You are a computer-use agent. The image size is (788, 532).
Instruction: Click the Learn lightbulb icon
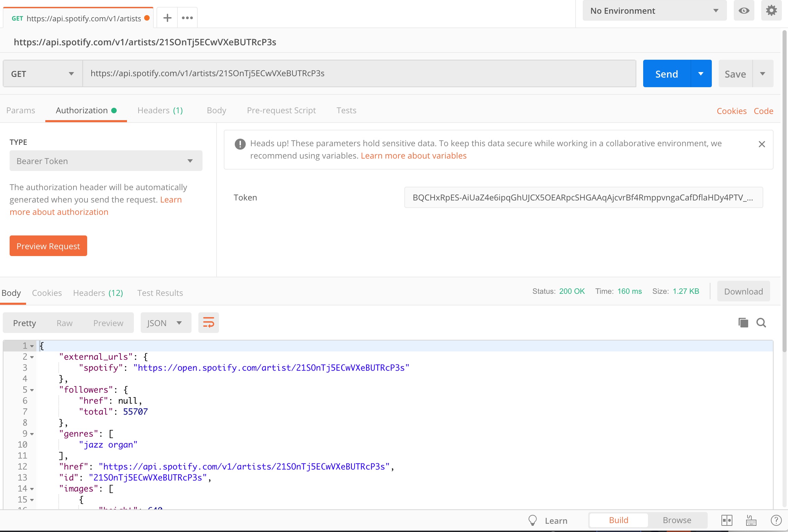(x=533, y=520)
